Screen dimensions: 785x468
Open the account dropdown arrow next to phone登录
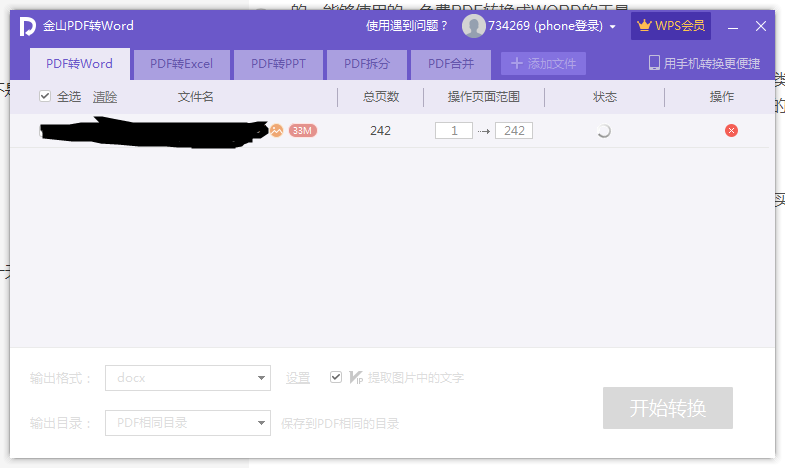click(612, 27)
